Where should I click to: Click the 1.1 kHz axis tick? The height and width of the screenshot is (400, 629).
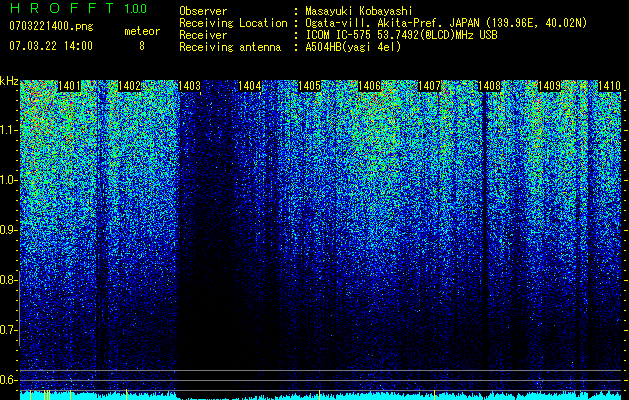8,130
